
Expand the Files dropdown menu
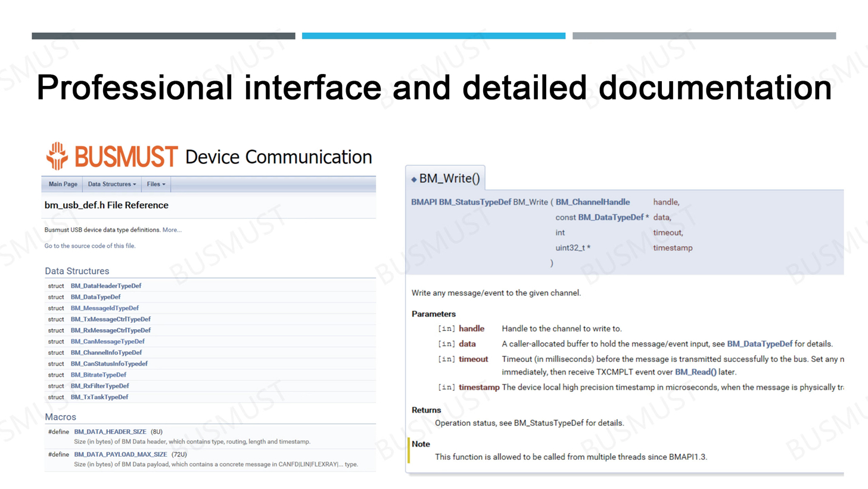click(x=156, y=184)
